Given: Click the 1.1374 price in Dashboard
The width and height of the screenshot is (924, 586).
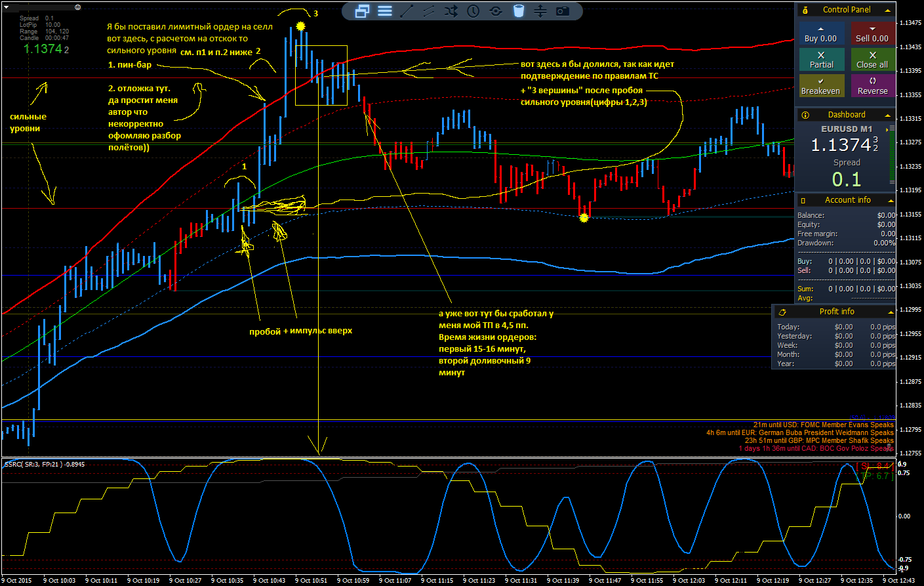Looking at the screenshot, I should coord(845,144).
